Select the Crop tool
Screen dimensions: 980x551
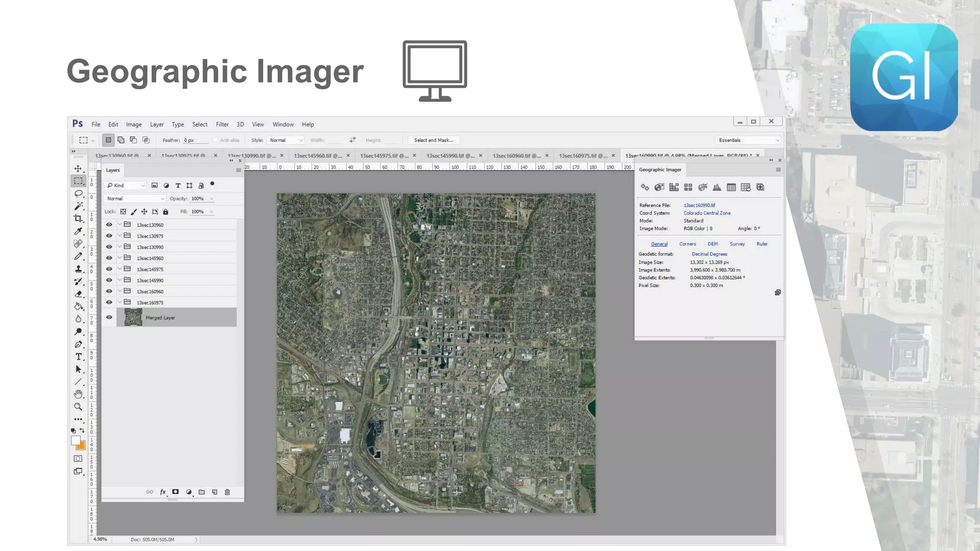pyautogui.click(x=78, y=219)
